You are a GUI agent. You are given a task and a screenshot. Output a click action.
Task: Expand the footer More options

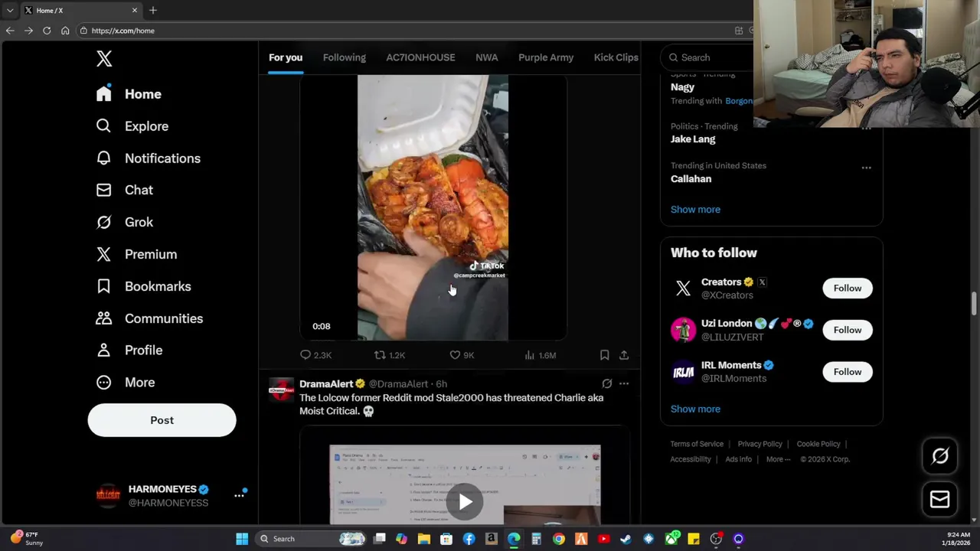778,459
